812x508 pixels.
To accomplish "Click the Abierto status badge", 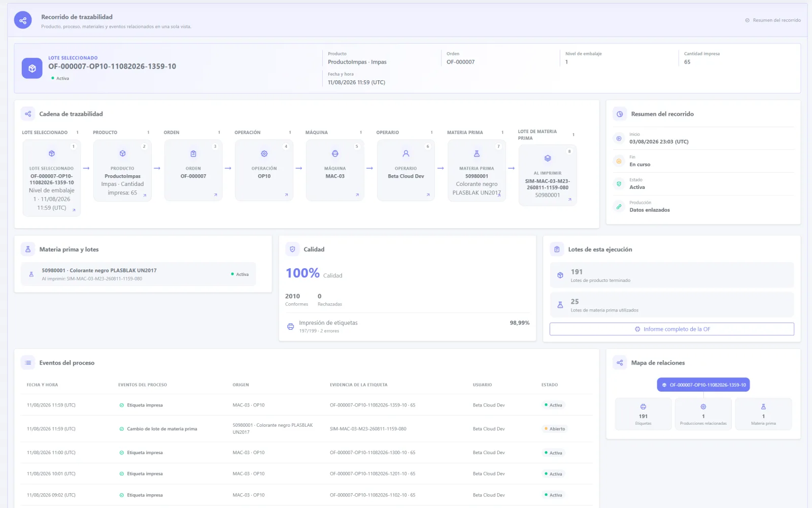I will pyautogui.click(x=555, y=429).
